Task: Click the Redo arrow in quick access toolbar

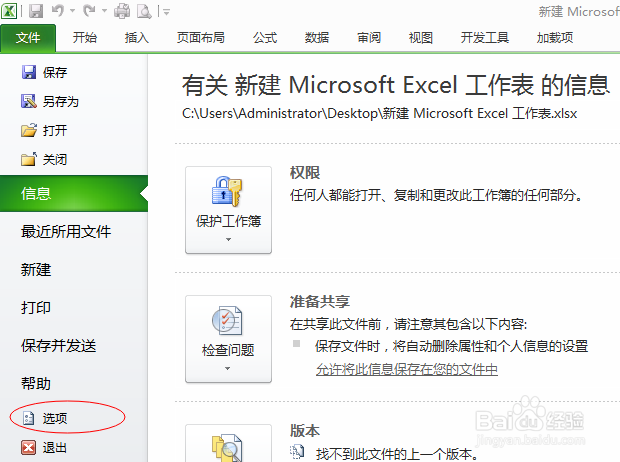Action: (x=89, y=11)
